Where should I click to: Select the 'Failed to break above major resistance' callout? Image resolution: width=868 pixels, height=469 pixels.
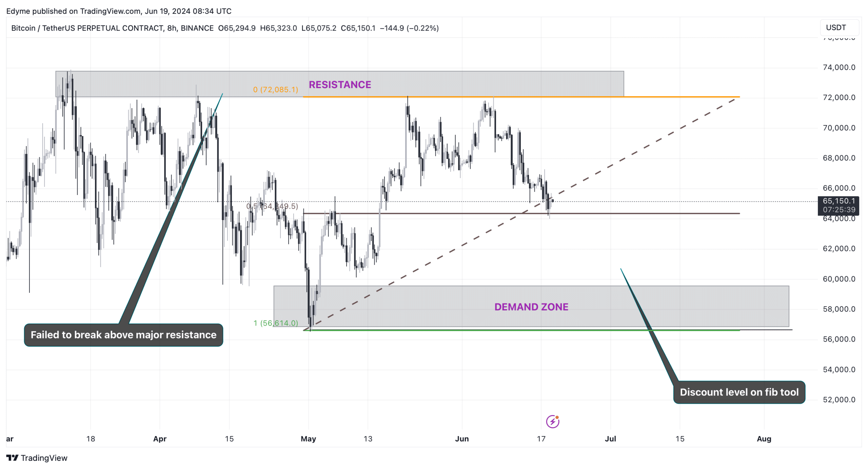(123, 335)
